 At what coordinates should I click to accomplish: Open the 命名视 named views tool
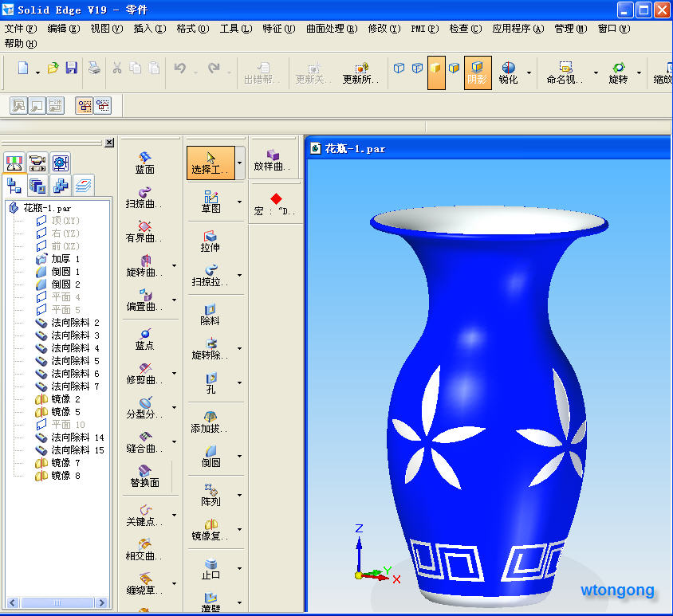pos(565,73)
